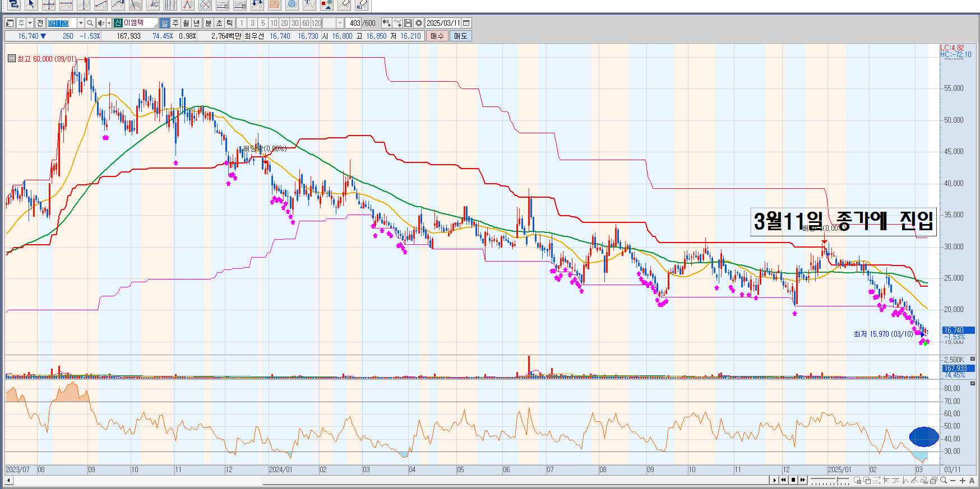
Task: Select the eraser tool
Action: pyautogui.click(x=344, y=4)
